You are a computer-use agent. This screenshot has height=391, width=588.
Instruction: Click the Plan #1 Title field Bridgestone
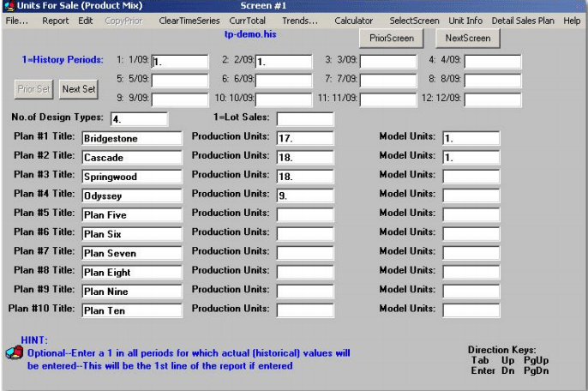(132, 138)
